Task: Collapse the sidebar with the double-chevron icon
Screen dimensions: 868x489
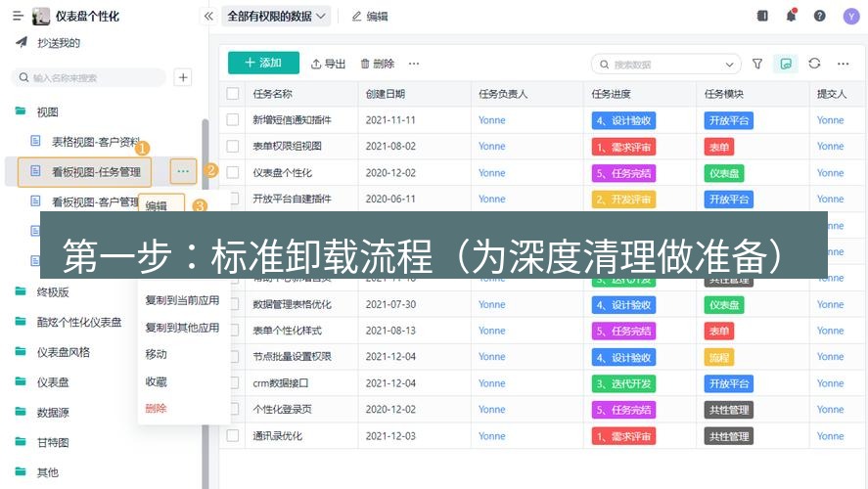Action: pos(208,16)
